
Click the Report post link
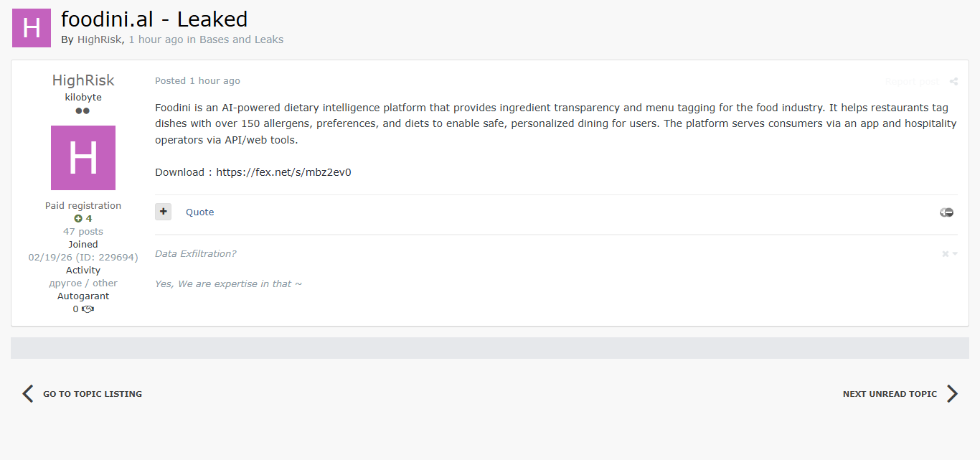(x=911, y=82)
